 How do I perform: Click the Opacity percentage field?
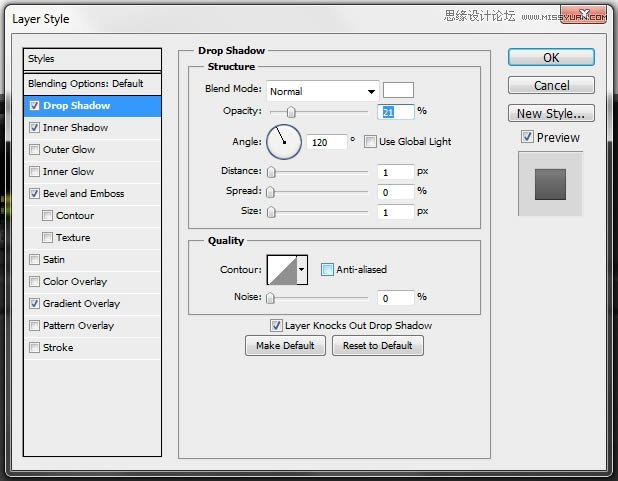(395, 112)
